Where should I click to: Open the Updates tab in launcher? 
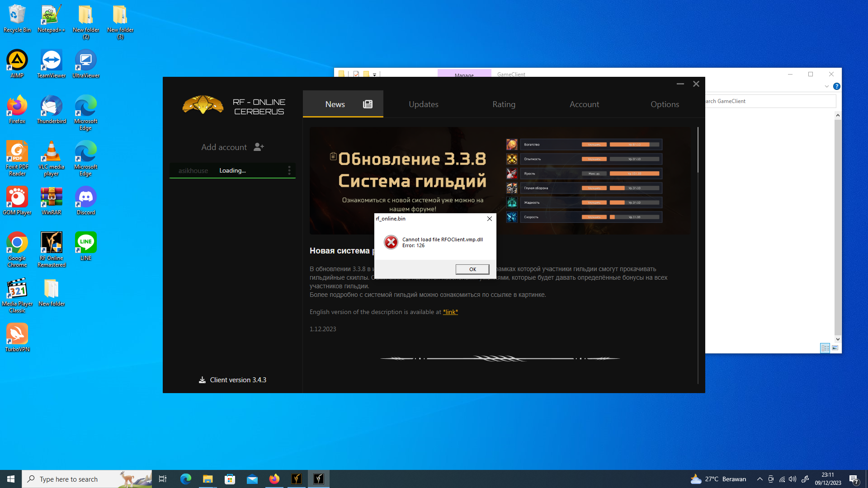coord(424,104)
